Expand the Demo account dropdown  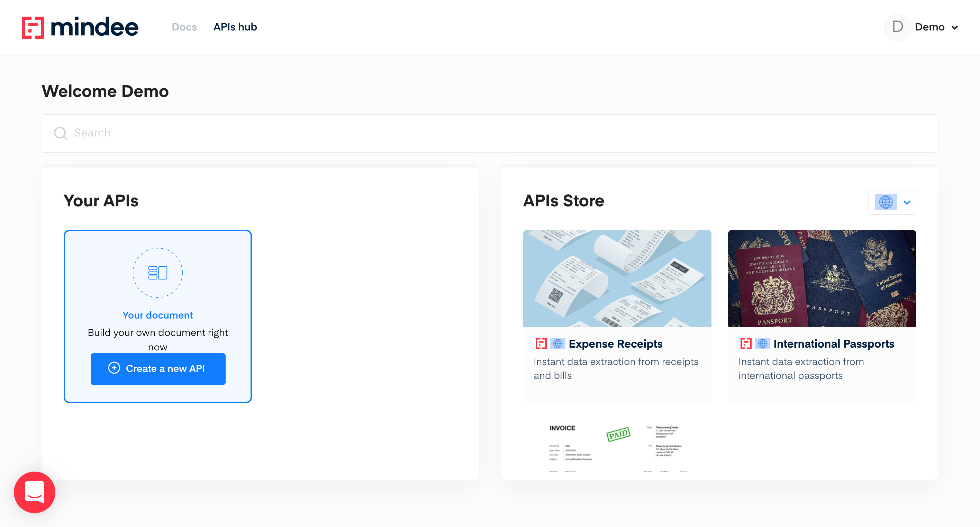(x=954, y=27)
